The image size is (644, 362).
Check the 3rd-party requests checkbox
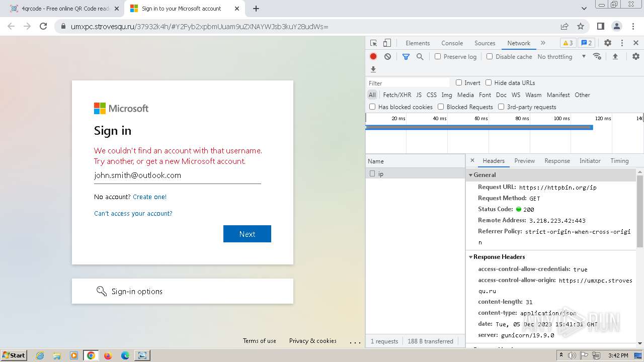[501, 107]
